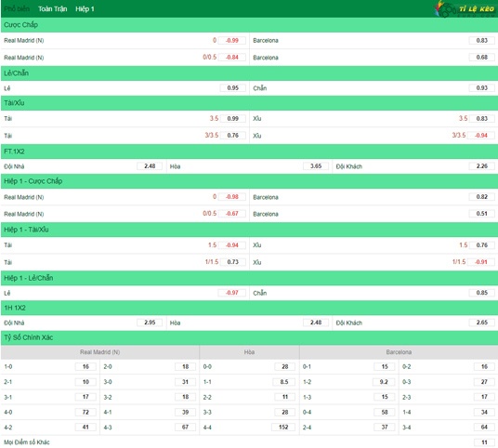
Task: Collapse the FT.1X2 section header
Action: click(x=249, y=152)
